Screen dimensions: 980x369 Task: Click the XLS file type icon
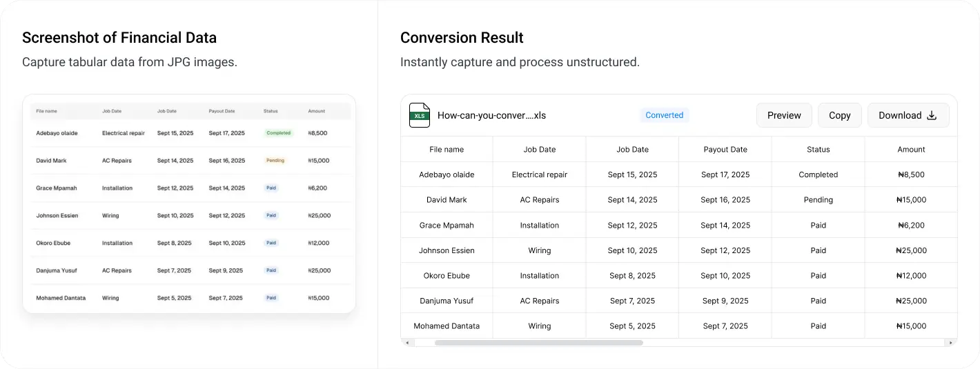point(419,115)
